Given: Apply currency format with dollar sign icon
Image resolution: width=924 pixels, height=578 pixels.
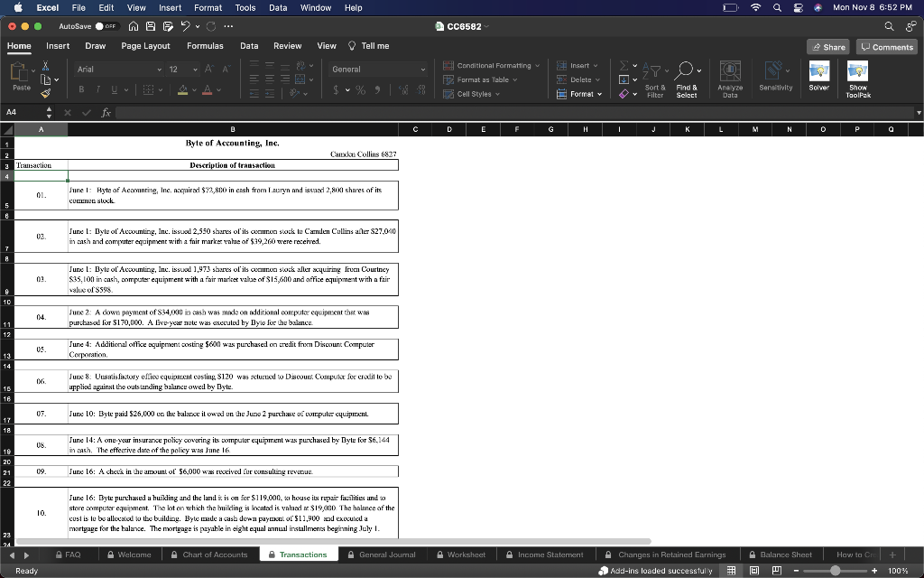Looking at the screenshot, I should tap(336, 91).
